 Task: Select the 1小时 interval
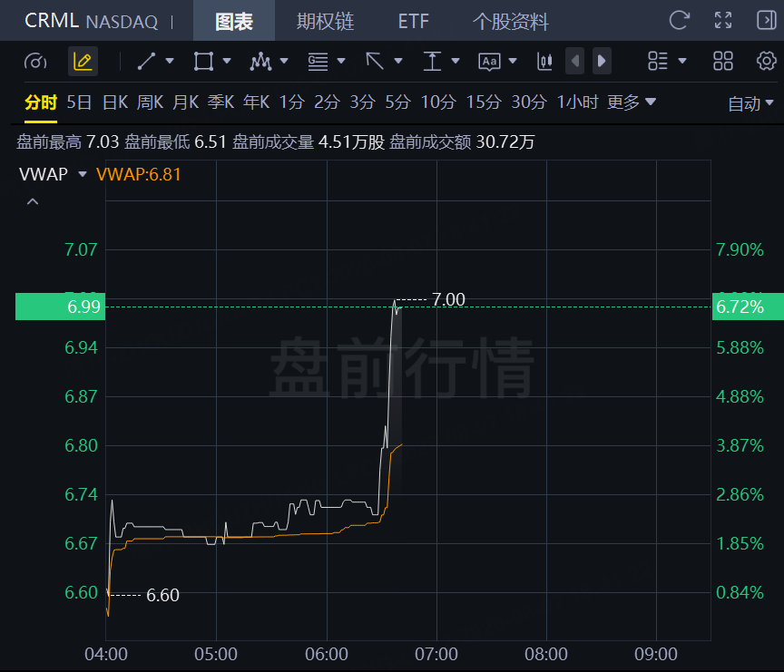(577, 102)
